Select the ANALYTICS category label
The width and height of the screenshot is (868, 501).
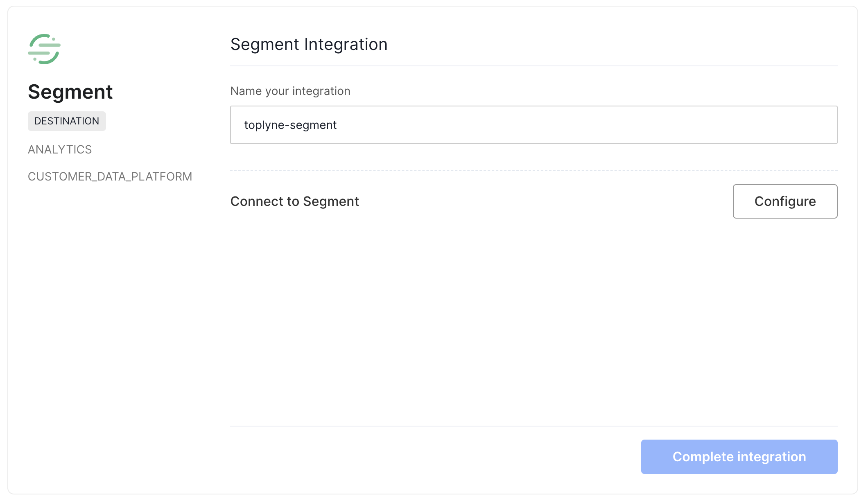(x=60, y=149)
